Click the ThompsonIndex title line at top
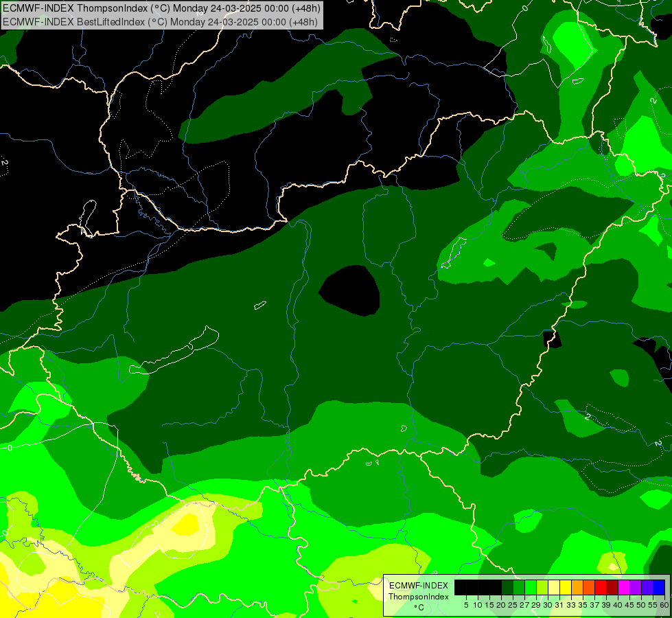 click(x=161, y=8)
